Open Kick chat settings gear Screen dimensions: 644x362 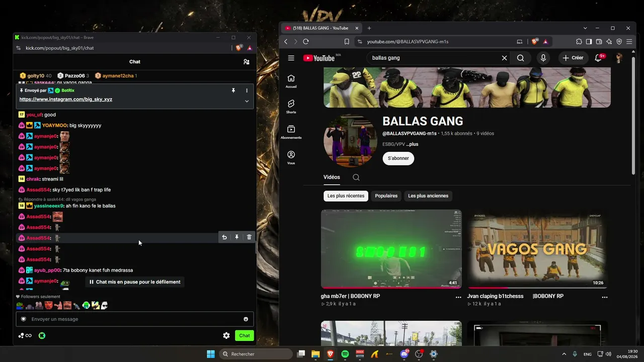click(226, 336)
